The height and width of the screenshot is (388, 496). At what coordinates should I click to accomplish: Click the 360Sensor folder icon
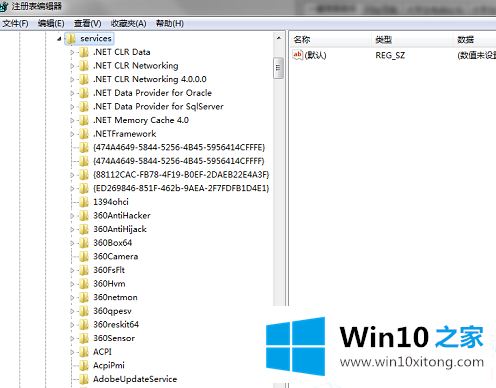84,338
